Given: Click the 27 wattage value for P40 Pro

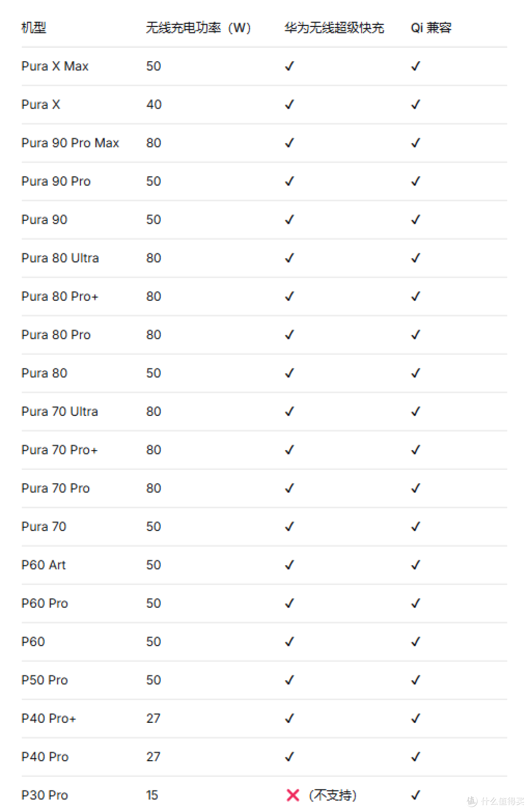Looking at the screenshot, I should click(x=153, y=757).
